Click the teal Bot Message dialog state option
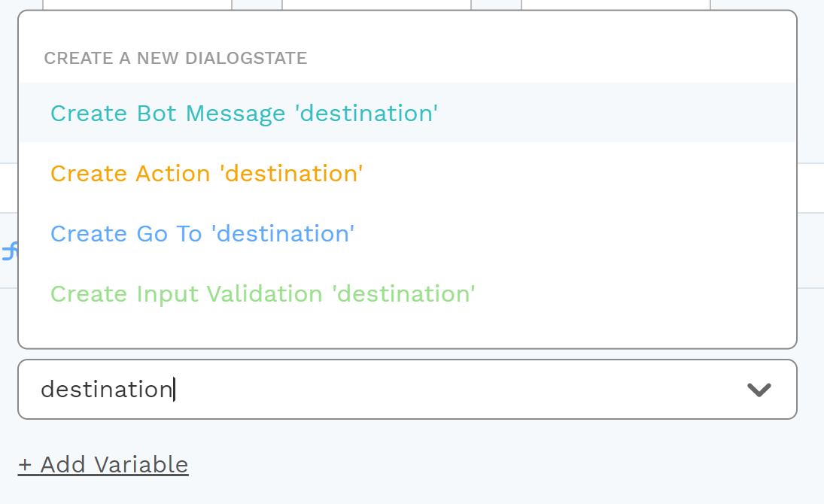Screen dimensions: 824x504 click(x=244, y=113)
